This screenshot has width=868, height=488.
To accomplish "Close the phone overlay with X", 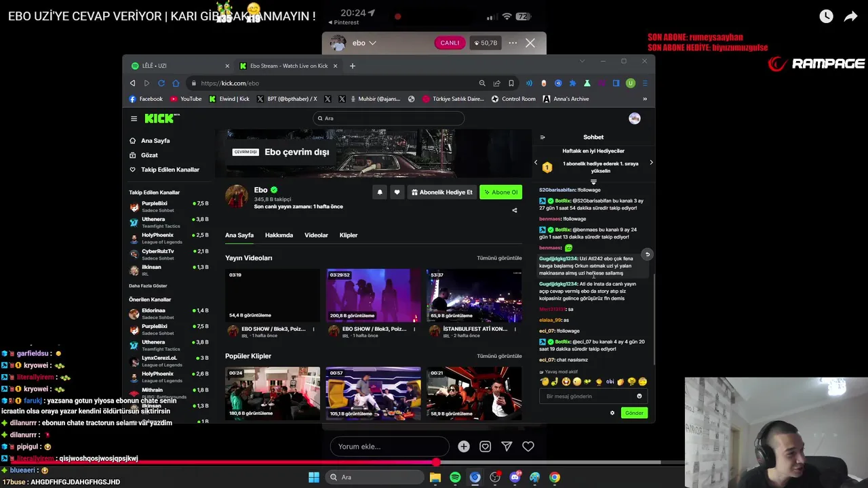I will 530,43.
